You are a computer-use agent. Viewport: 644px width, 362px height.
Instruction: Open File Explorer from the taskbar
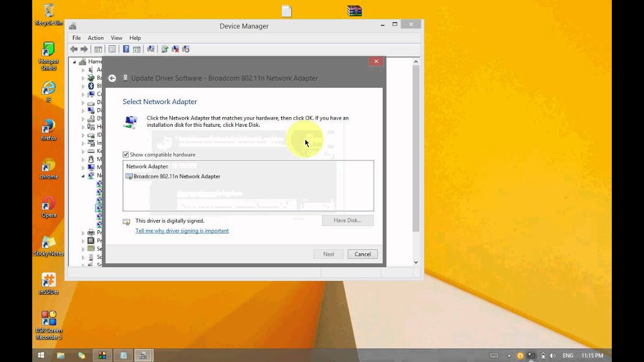click(x=60, y=355)
